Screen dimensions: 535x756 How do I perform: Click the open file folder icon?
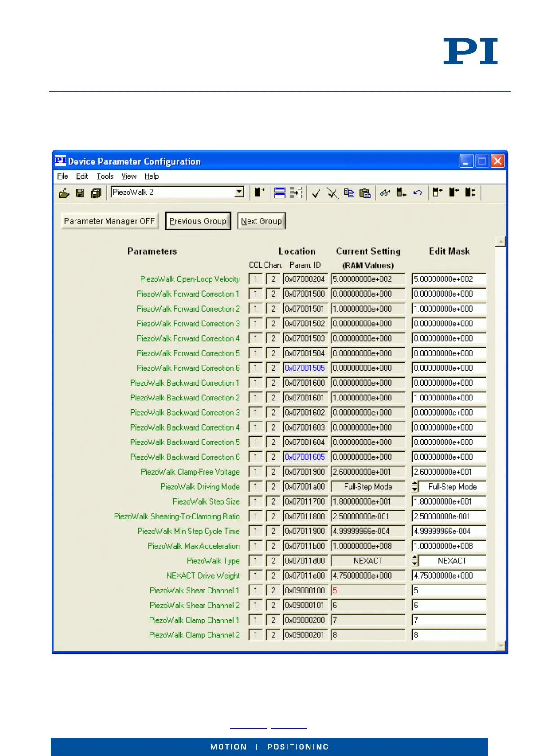[x=64, y=193]
